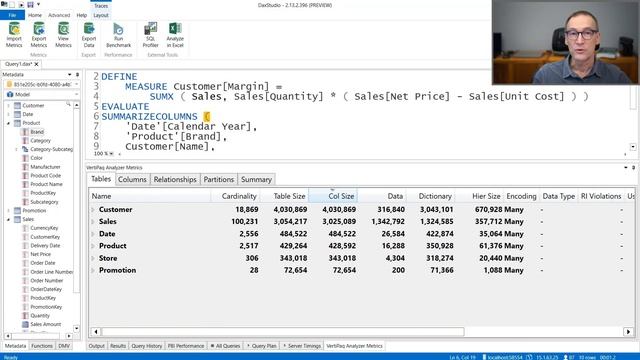Screen dimensions: 640x360
Task: Open the Relationships tab
Action: (175, 180)
